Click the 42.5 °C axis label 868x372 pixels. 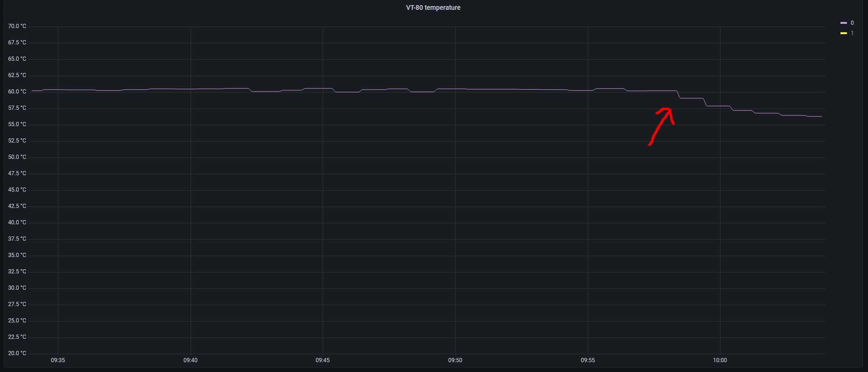pos(17,206)
